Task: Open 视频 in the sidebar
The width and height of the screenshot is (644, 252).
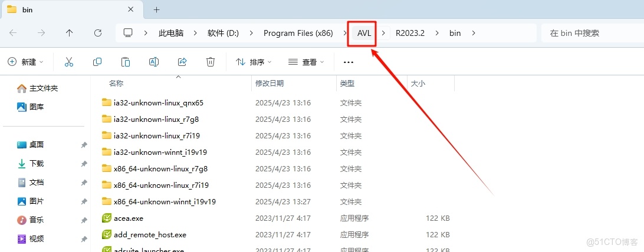Action: (x=31, y=239)
